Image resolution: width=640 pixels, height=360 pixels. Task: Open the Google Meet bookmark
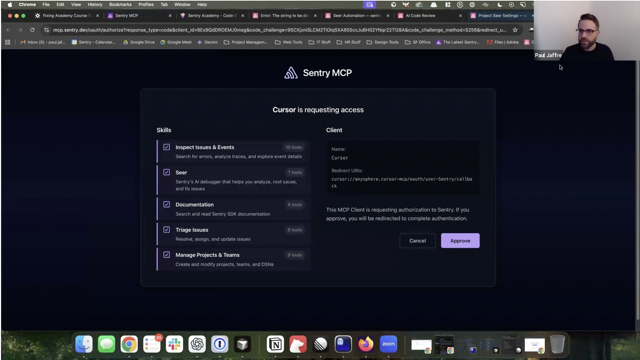(x=176, y=42)
